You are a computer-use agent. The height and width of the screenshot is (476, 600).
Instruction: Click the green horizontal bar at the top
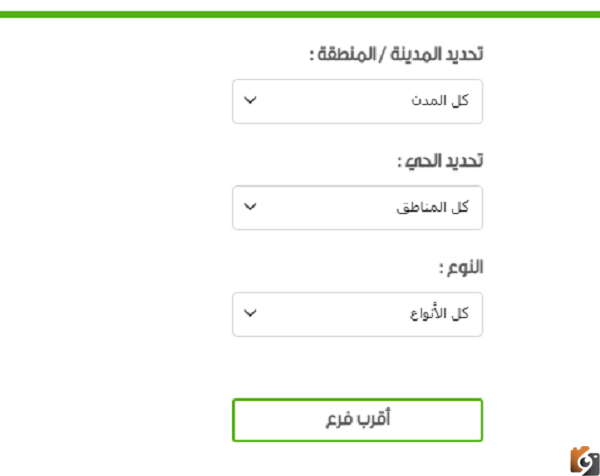point(300,15)
